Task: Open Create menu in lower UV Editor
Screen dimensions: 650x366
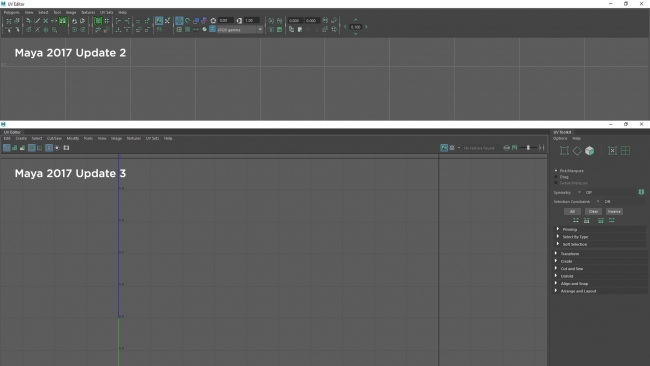Action: point(21,138)
